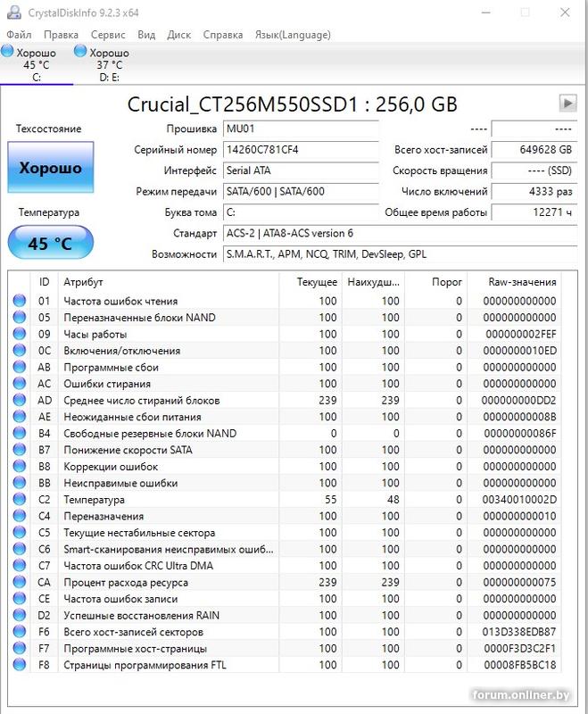Click status circle for C7 CRC Ultra DMA
Image resolution: width=588 pixels, height=714 pixels.
20,565
